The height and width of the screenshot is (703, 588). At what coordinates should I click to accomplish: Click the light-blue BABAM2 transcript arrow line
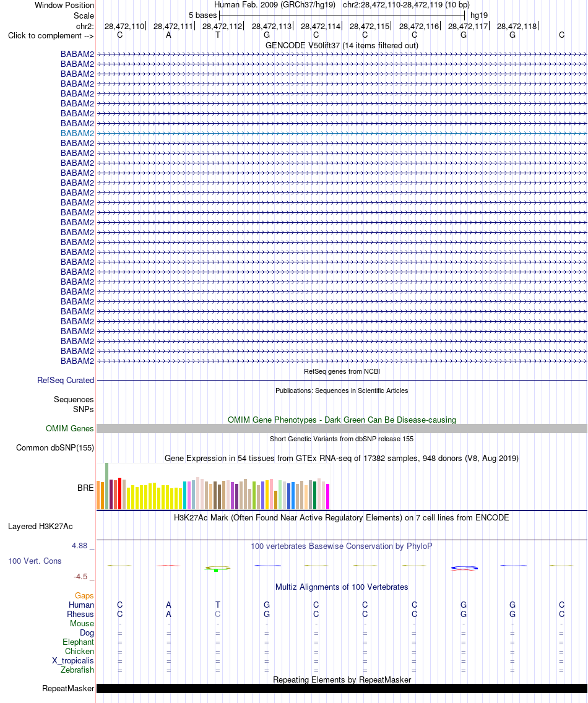(342, 133)
